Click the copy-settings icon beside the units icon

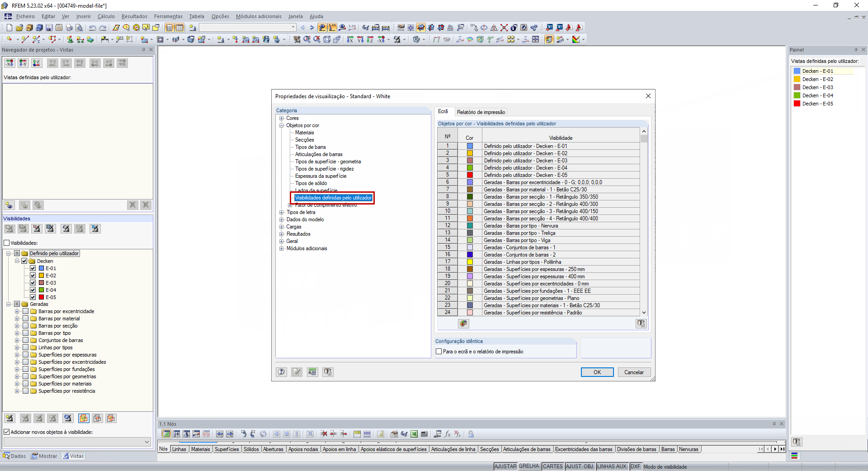328,372
